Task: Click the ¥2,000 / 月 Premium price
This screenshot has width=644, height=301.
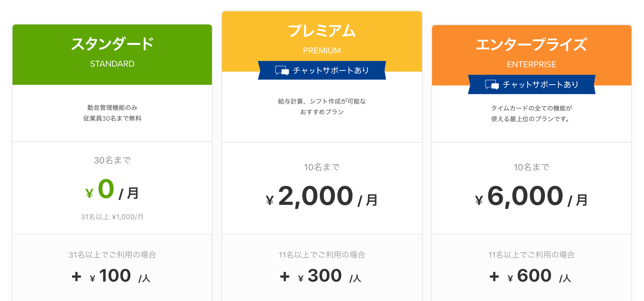Action: click(x=322, y=197)
